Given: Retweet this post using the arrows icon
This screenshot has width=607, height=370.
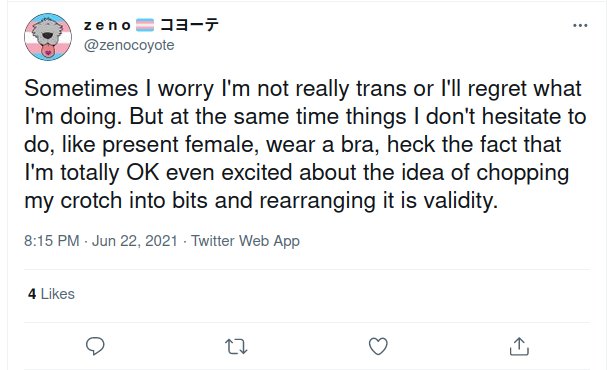Looking at the screenshot, I should pos(236,346).
